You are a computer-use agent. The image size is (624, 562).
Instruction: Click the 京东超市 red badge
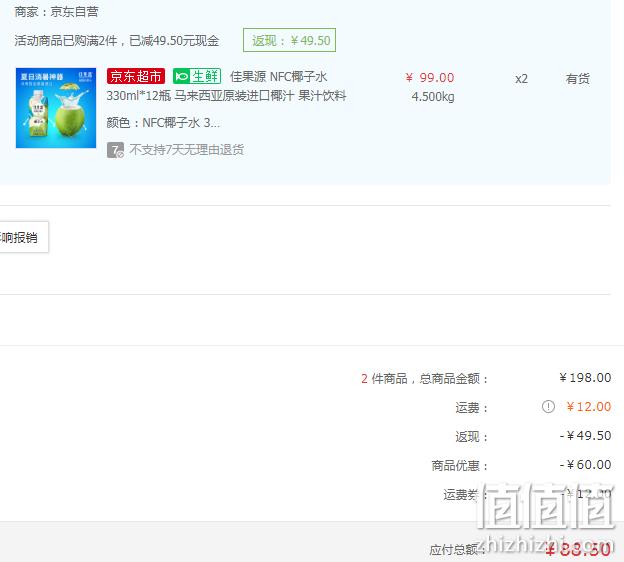tap(136, 76)
